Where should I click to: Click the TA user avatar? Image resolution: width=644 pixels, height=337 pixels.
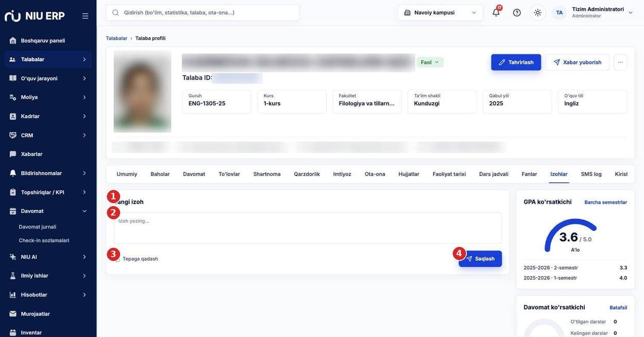click(x=560, y=12)
